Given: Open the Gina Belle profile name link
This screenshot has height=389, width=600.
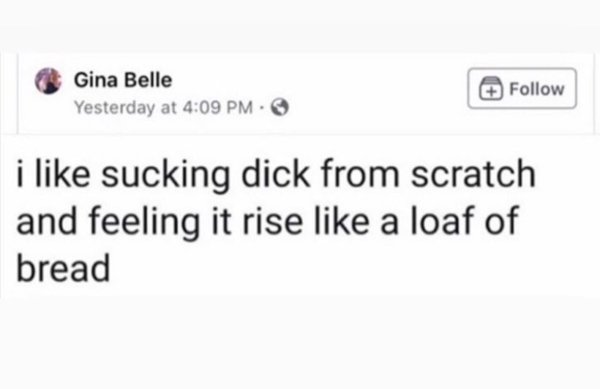Looking at the screenshot, I should [123, 80].
